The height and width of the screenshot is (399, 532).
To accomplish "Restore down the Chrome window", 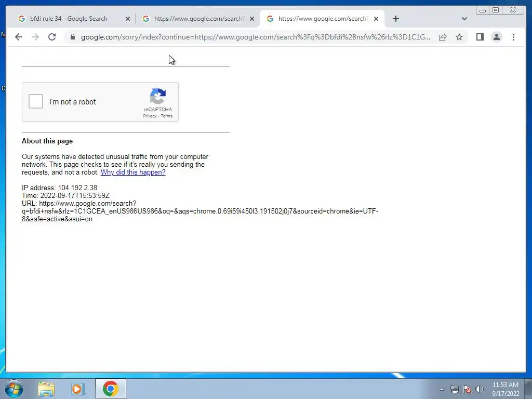I will point(496,10).
